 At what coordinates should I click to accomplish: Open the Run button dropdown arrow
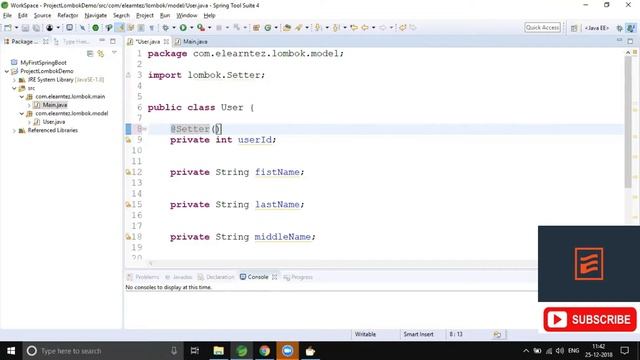coord(191,28)
